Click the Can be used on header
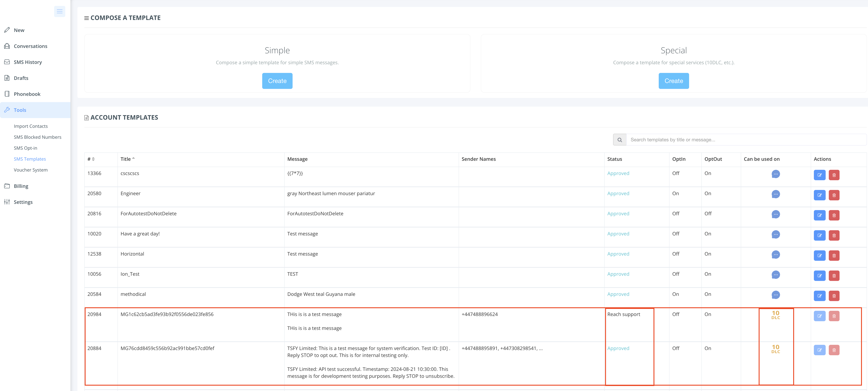The image size is (868, 391). 761,159
